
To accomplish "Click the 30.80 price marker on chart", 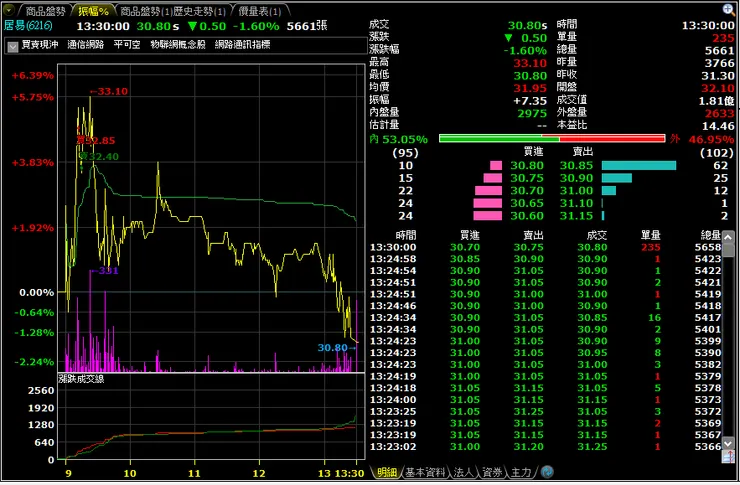I will coord(336,348).
